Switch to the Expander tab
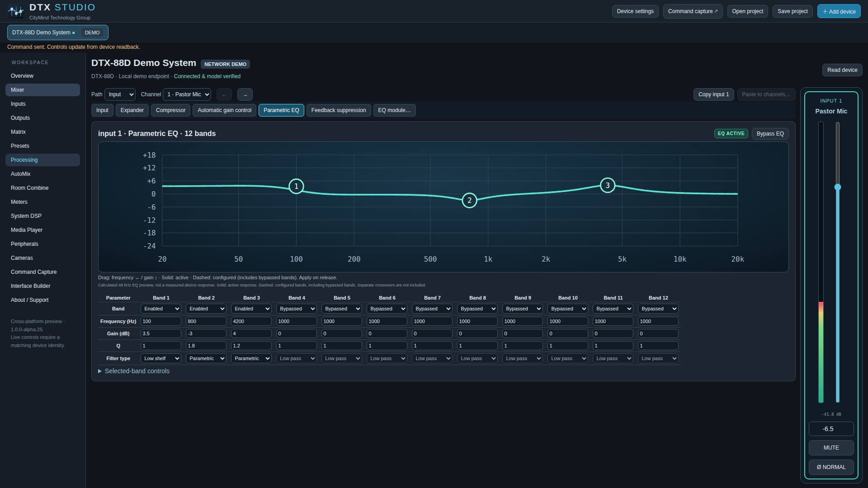The height and width of the screenshot is (488, 868). [x=132, y=110]
